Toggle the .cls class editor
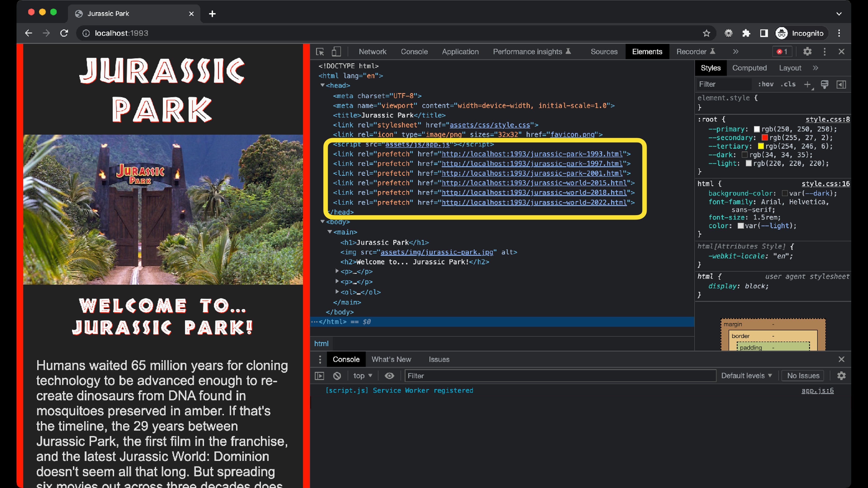 tap(788, 84)
